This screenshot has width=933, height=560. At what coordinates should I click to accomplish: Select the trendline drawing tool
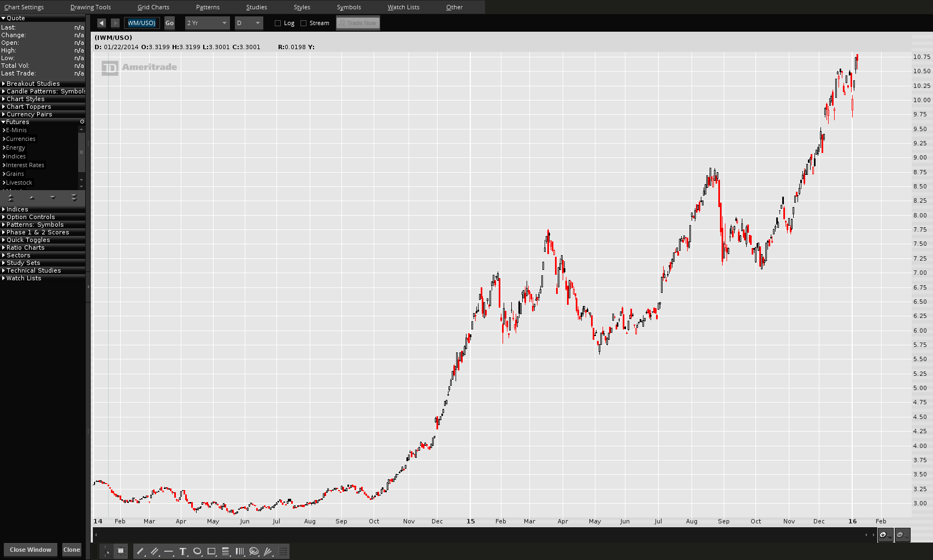140,551
